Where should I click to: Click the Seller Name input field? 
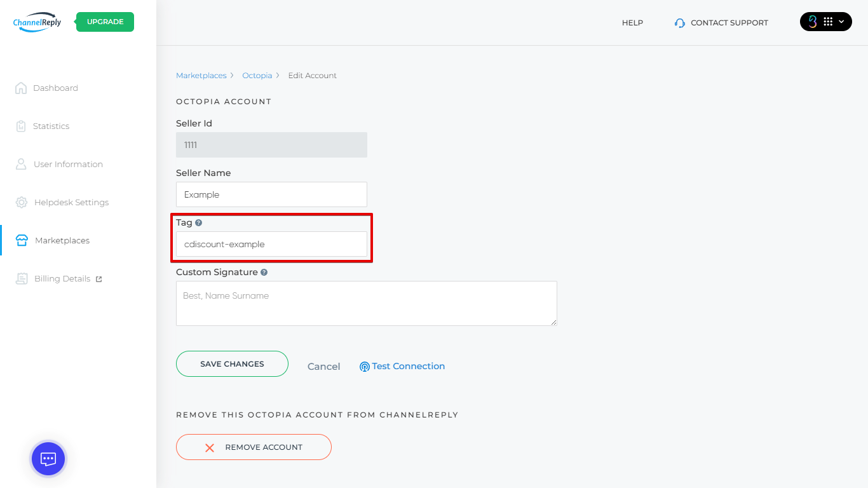point(271,194)
